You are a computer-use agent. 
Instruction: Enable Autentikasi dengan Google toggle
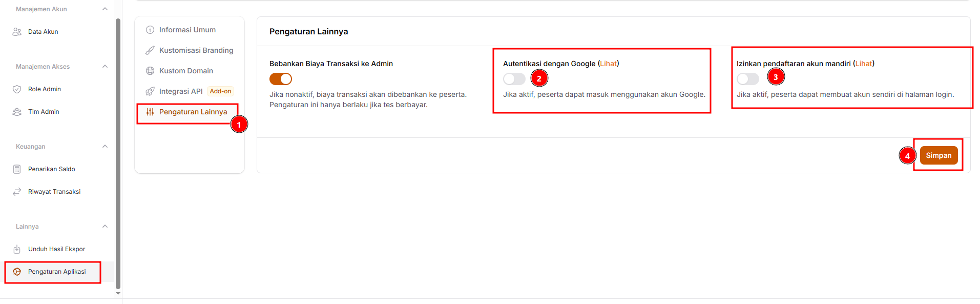pyautogui.click(x=514, y=79)
